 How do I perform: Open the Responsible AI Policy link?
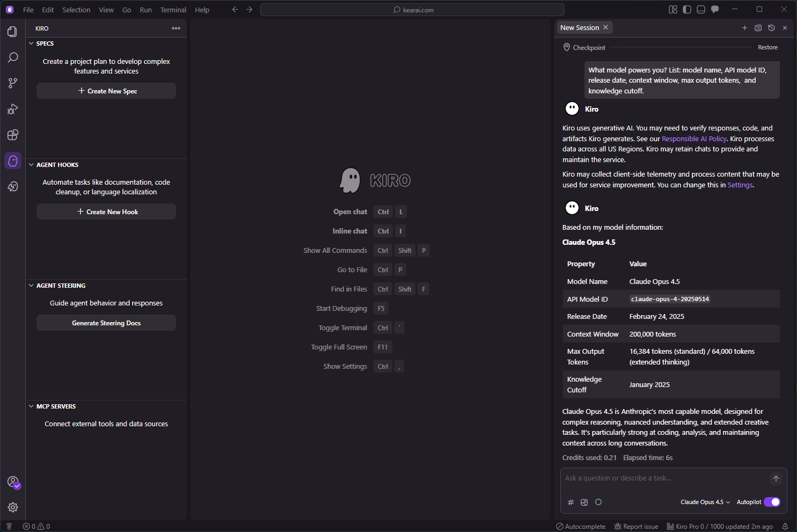coord(694,139)
